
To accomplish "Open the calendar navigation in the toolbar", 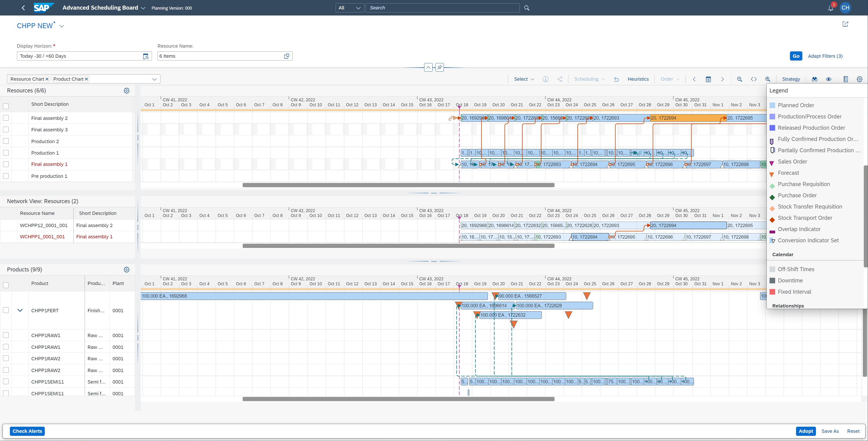I will coord(708,79).
